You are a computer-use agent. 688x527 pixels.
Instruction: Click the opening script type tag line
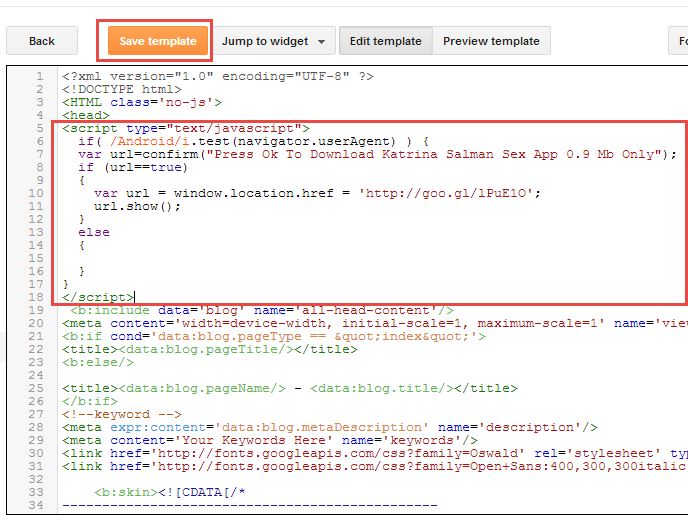click(186, 128)
